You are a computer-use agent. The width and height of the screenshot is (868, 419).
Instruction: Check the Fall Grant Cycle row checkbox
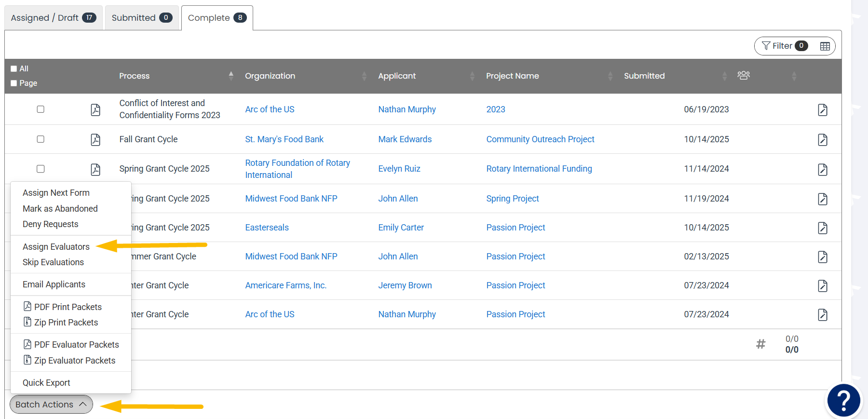(41, 139)
